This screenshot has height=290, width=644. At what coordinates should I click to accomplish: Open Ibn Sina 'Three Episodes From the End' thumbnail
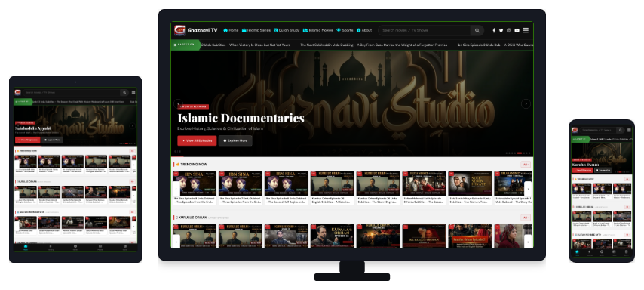click(x=241, y=183)
